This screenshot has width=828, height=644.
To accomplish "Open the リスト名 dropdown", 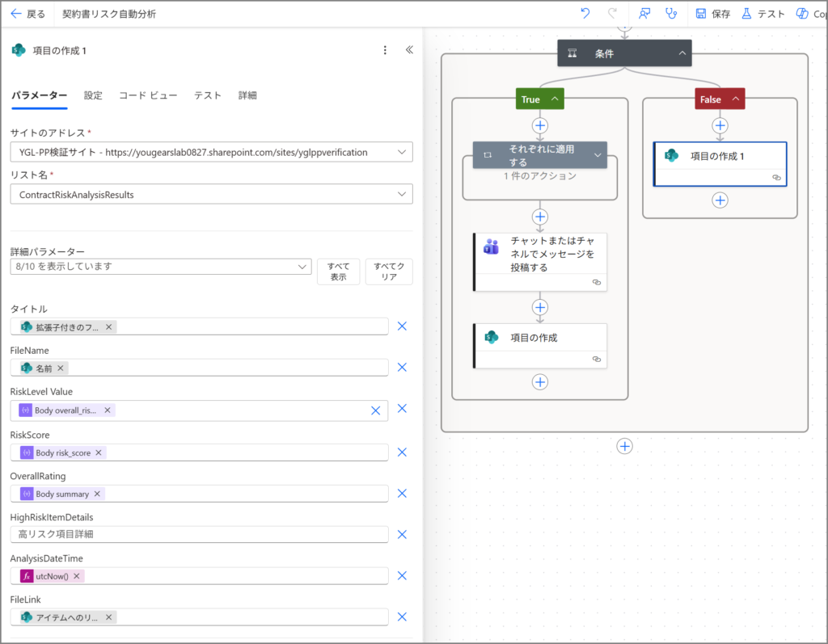I will 210,194.
